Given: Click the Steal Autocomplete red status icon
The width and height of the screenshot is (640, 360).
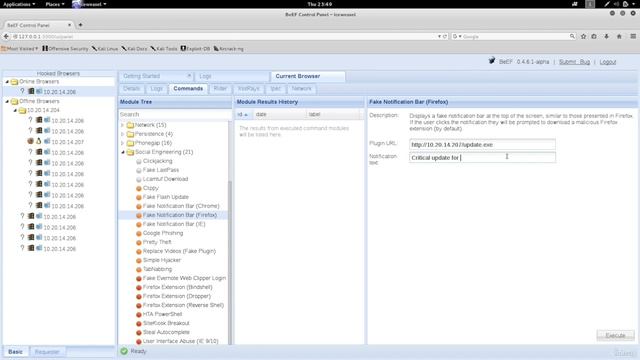Looking at the screenshot, I should 139,332.
